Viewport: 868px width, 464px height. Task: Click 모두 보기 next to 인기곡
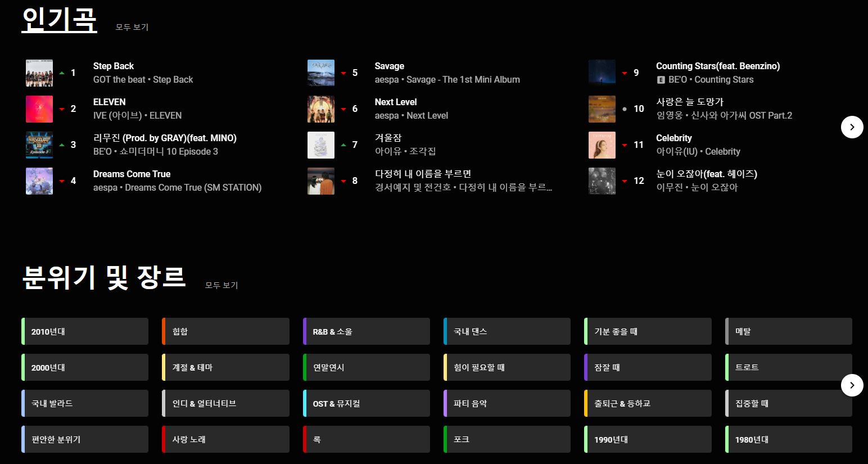[x=132, y=27]
